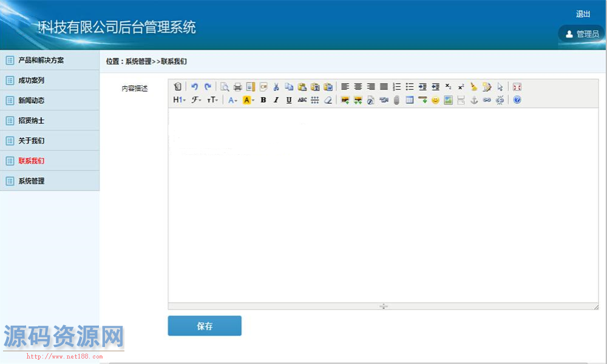
Task: Insert a horizontal rule
Action: (x=422, y=100)
